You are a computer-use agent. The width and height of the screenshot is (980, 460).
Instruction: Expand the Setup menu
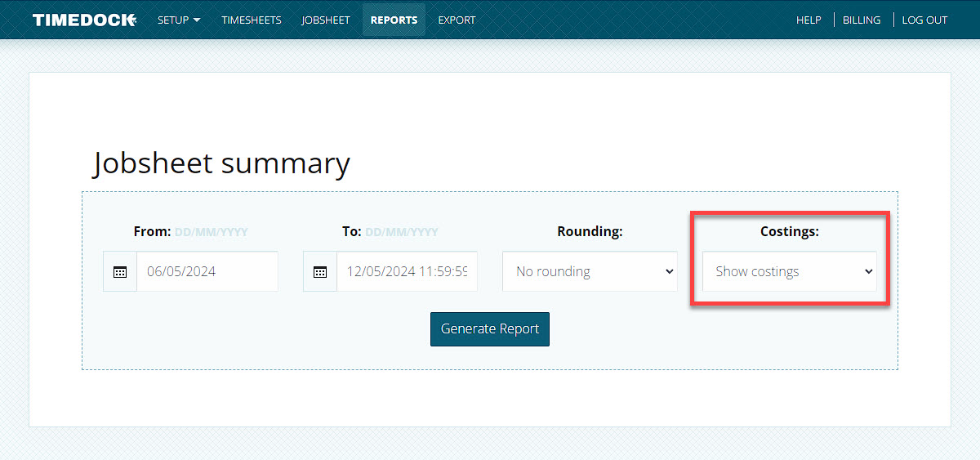pos(178,20)
